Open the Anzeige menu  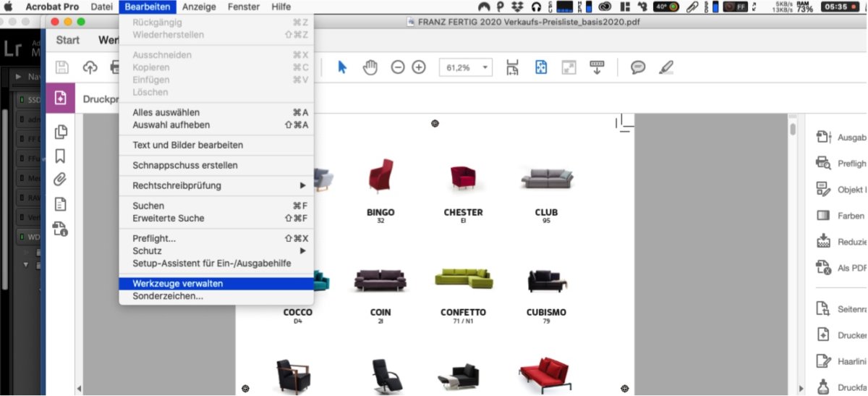click(x=197, y=7)
